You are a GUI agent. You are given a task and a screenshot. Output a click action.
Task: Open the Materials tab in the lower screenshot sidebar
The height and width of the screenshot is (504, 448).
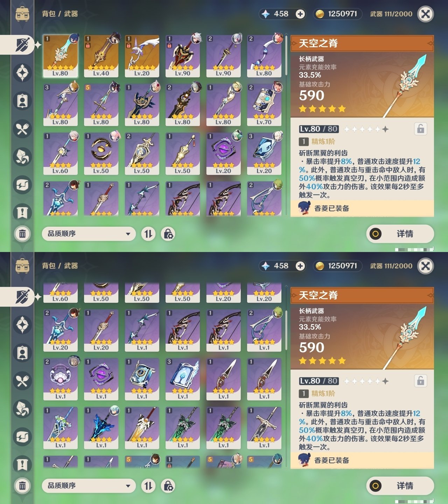(22, 409)
